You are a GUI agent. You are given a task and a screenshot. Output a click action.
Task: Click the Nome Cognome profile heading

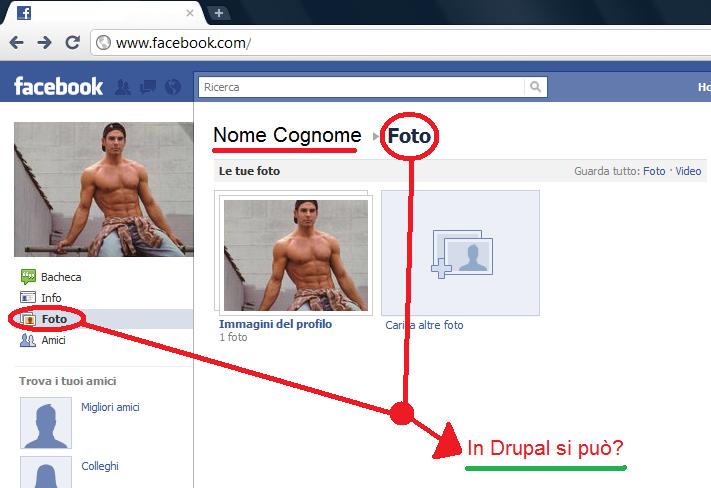pyautogui.click(x=287, y=135)
